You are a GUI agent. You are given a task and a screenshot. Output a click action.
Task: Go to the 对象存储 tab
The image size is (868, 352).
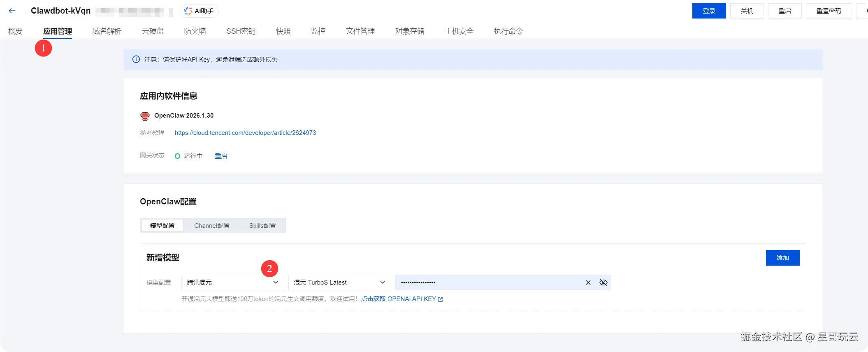pyautogui.click(x=410, y=31)
